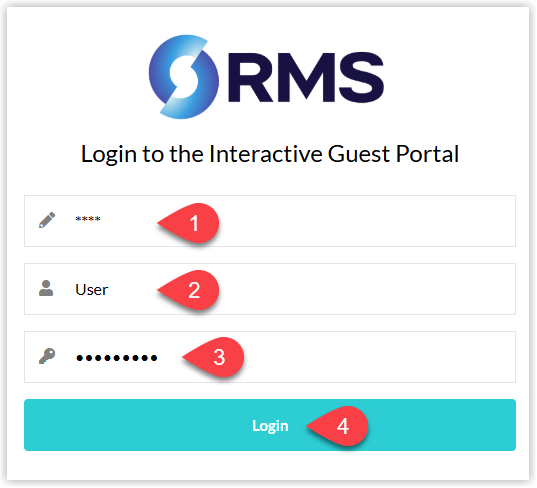Click the 'Login to the Interactive Guest Portal' heading
This screenshot has width=537, height=488.
click(270, 154)
